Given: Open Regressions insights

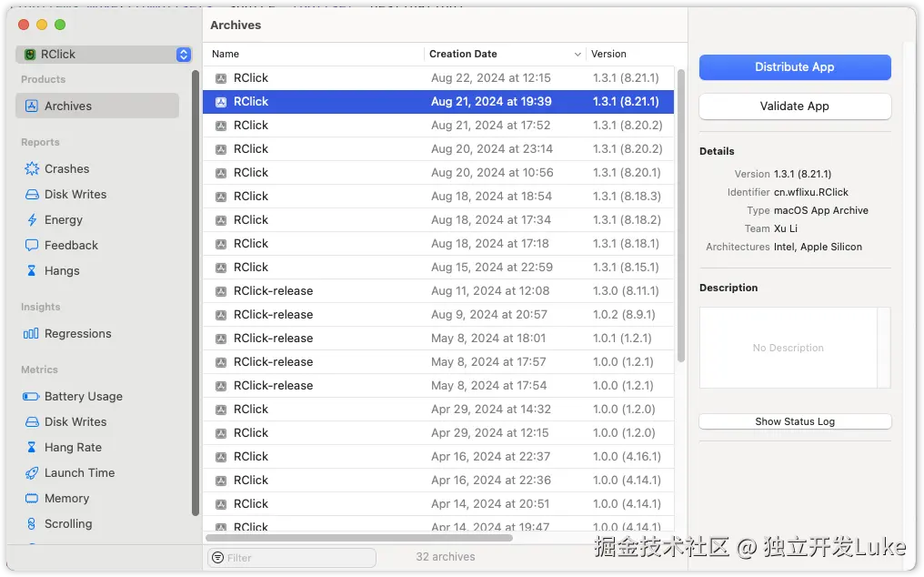Looking at the screenshot, I should point(78,333).
